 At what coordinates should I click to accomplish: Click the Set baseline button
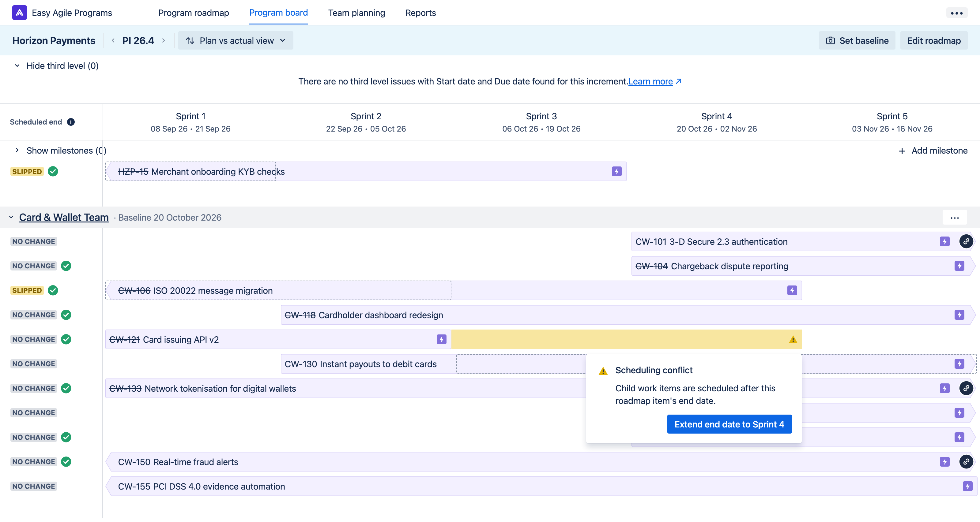tap(857, 41)
